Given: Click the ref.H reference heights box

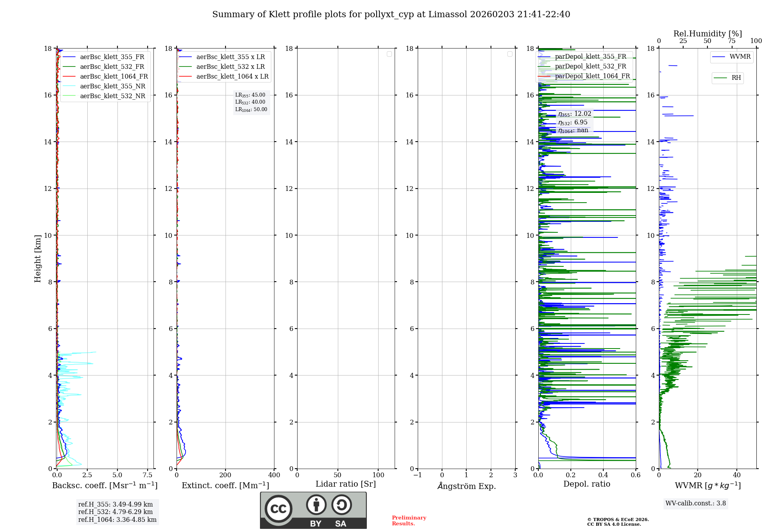Looking at the screenshot, I should tap(117, 512).
